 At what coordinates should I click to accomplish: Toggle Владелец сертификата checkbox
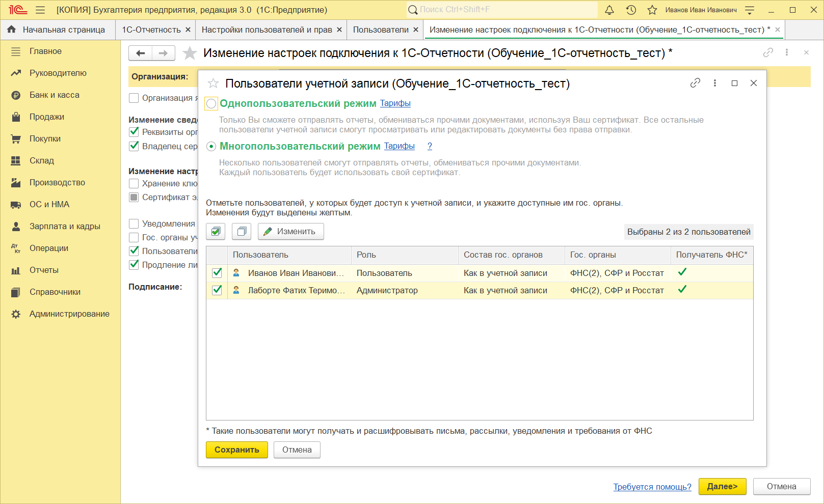tap(134, 146)
